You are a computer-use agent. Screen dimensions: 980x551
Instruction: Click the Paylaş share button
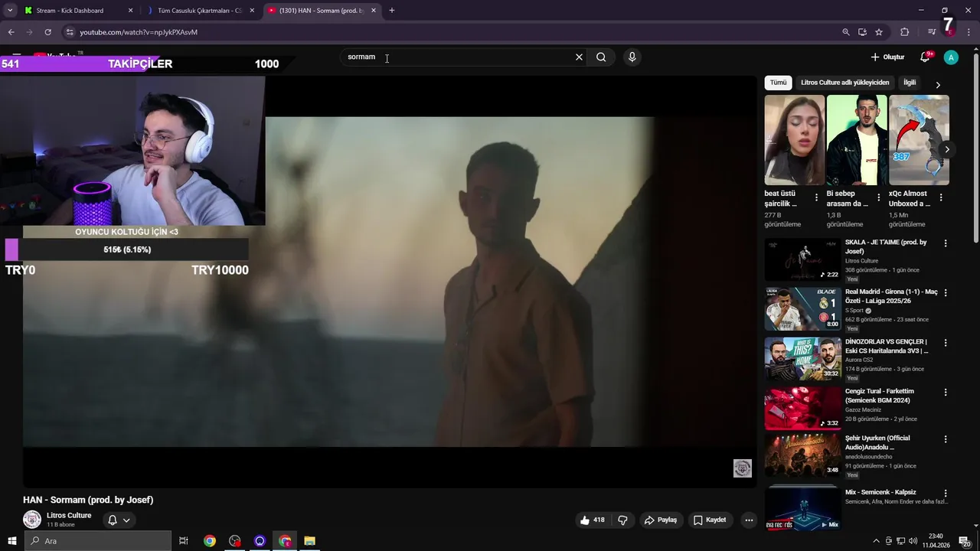tap(660, 520)
